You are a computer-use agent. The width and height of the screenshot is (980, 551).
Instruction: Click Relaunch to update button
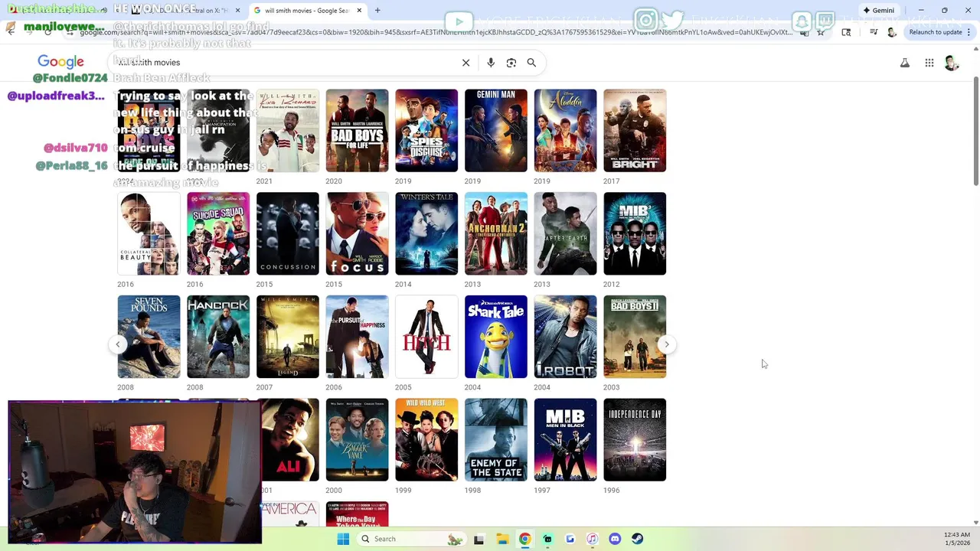(x=936, y=32)
